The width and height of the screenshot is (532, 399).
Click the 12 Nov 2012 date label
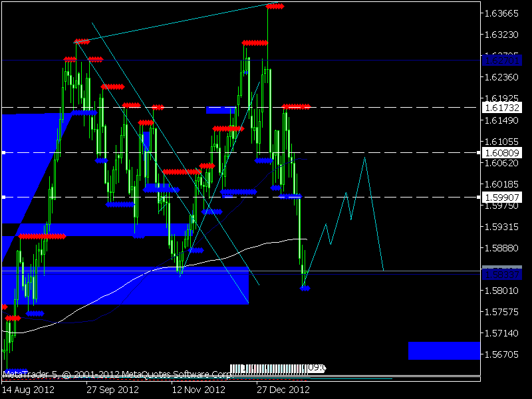(198, 390)
